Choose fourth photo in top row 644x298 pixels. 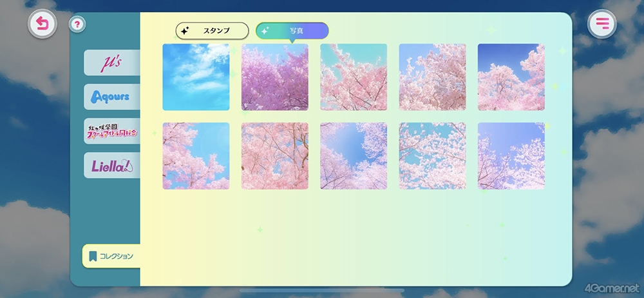pos(433,77)
